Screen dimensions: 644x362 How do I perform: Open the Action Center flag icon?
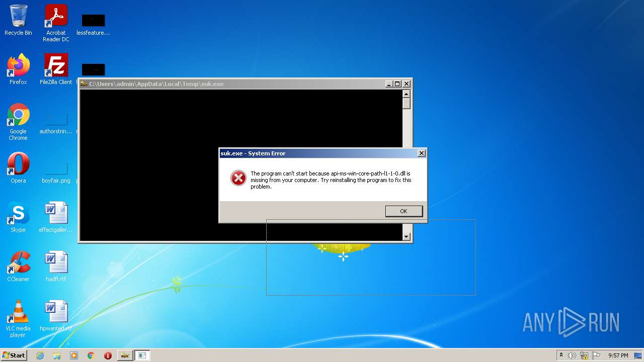tap(596, 355)
